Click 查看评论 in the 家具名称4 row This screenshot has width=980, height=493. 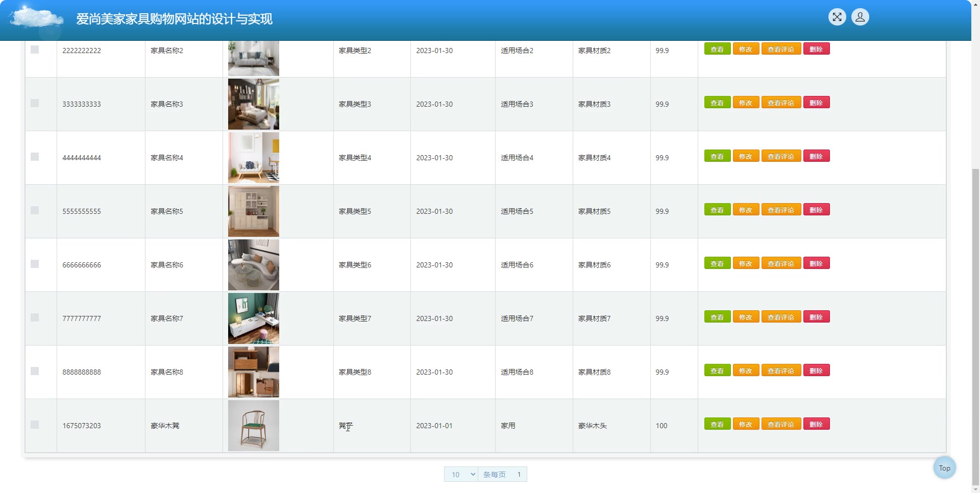(781, 156)
